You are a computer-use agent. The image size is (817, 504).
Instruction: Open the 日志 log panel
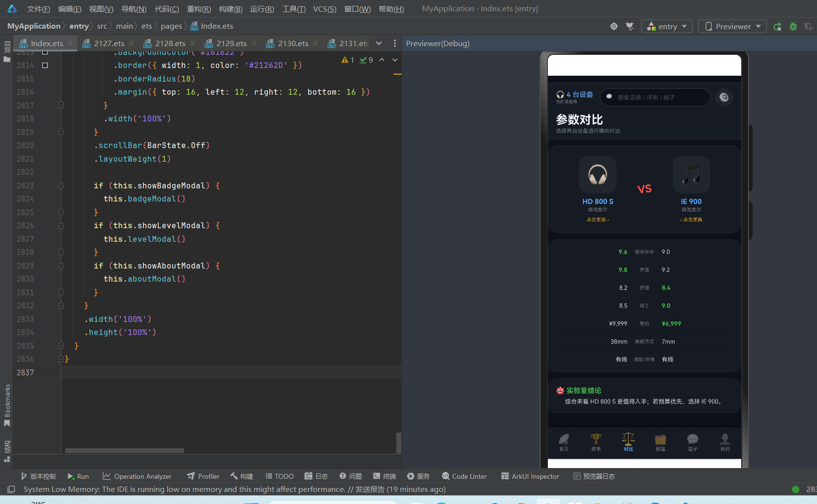click(316, 476)
